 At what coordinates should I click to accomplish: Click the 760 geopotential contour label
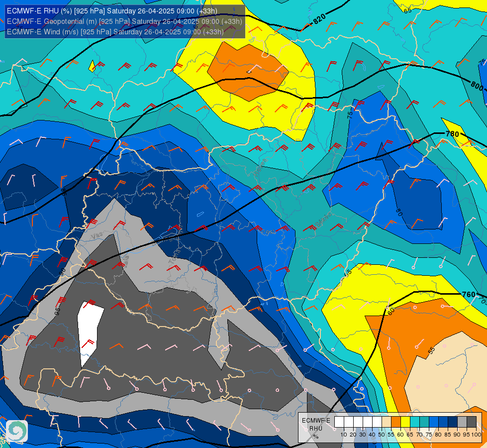point(469,294)
